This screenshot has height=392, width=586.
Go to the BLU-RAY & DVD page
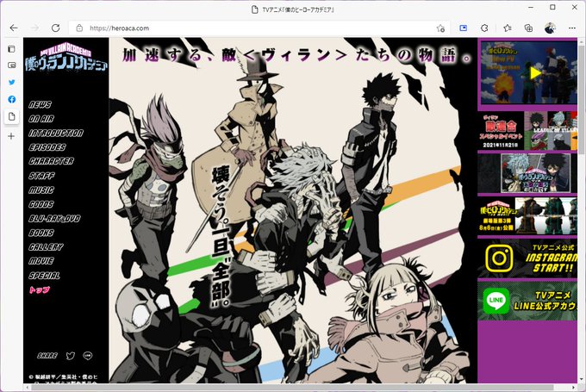point(54,218)
